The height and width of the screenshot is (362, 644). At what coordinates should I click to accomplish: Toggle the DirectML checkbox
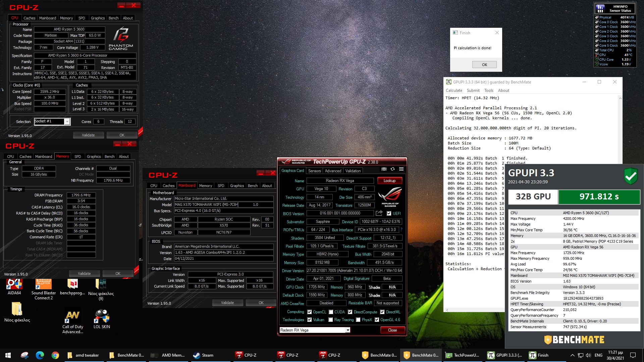pyautogui.click(x=382, y=312)
